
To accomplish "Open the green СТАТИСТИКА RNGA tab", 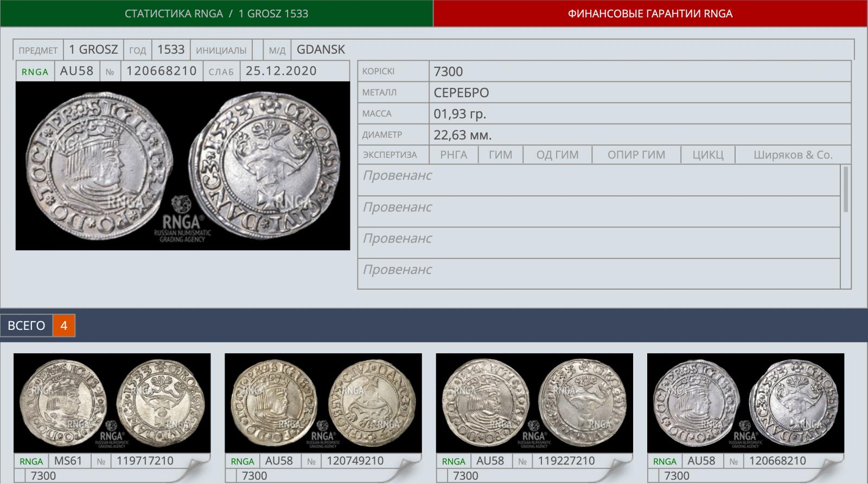I will pyautogui.click(x=216, y=13).
